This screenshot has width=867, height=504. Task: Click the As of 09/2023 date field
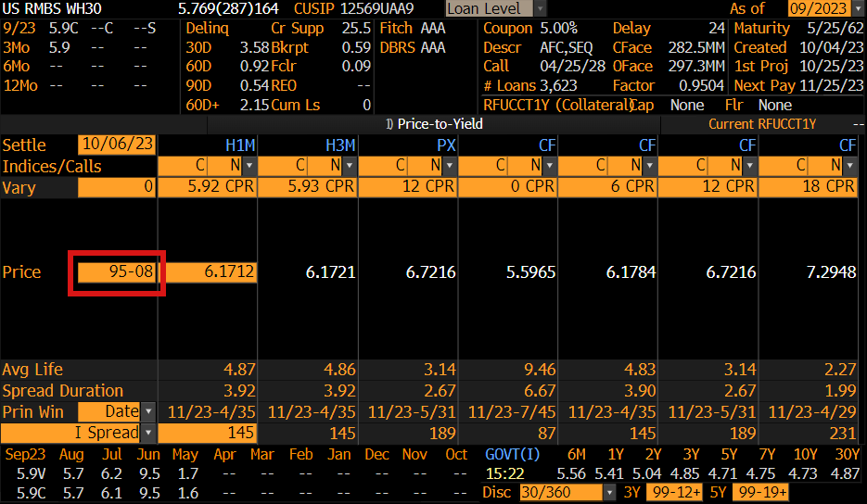819,8
